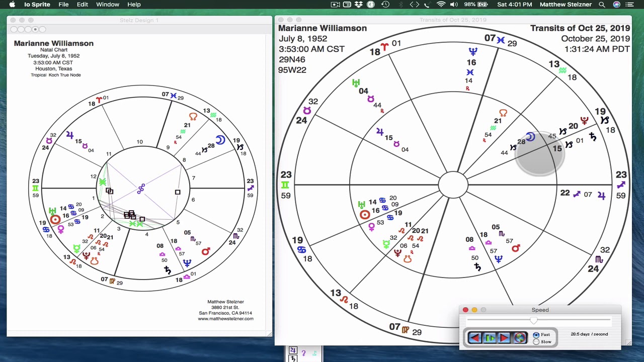This screenshot has height=362, width=644.
Task: Select the fifth radio dot in the Stelz Design toolbar
Action: click(42, 29)
